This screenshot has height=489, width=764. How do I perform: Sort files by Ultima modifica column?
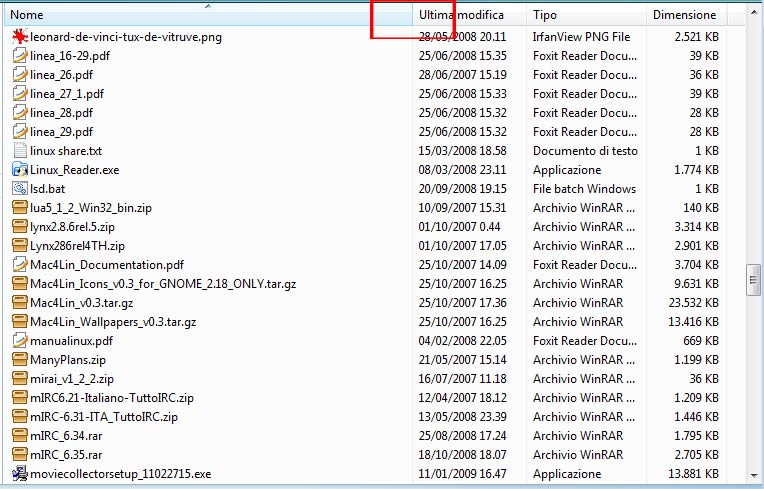point(470,15)
